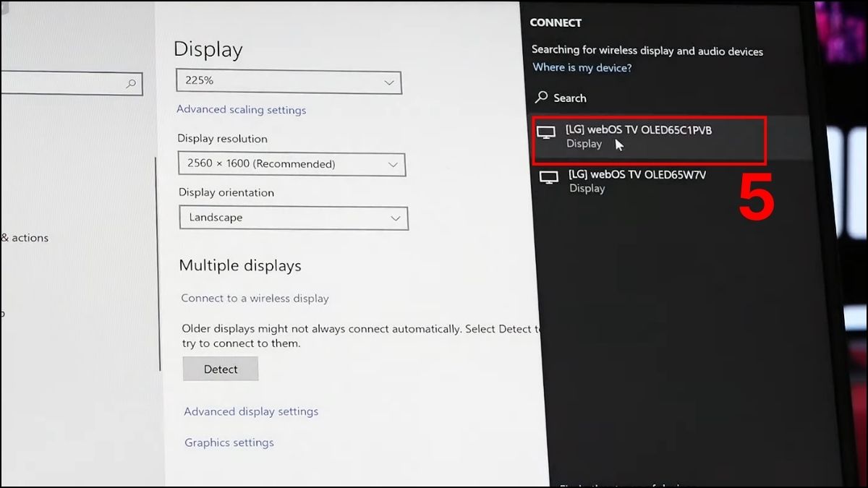Click the CONNECT panel title

[556, 22]
